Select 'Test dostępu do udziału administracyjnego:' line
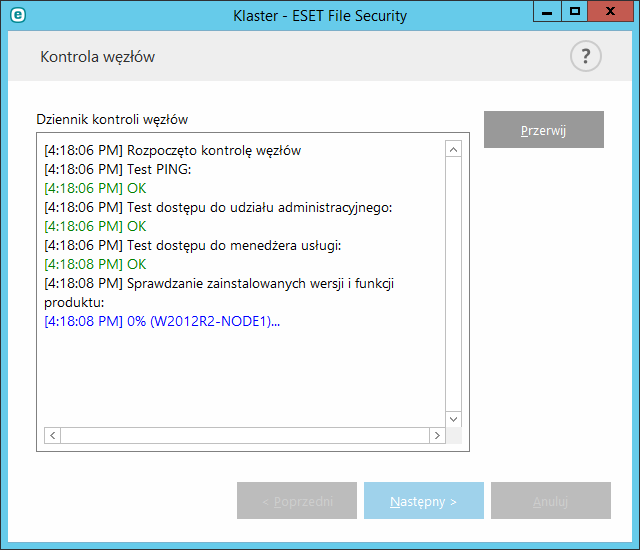This screenshot has width=640, height=550. point(218,208)
